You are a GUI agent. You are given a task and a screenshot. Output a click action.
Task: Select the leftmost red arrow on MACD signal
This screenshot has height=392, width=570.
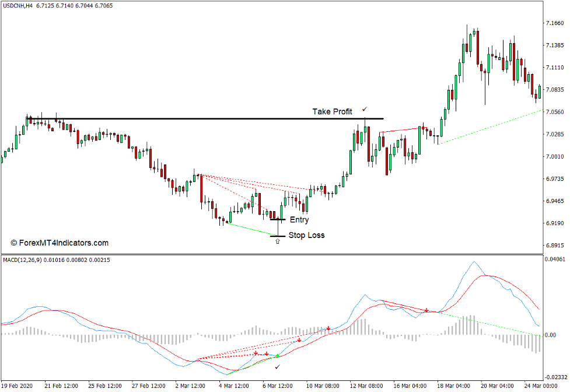pos(256,353)
